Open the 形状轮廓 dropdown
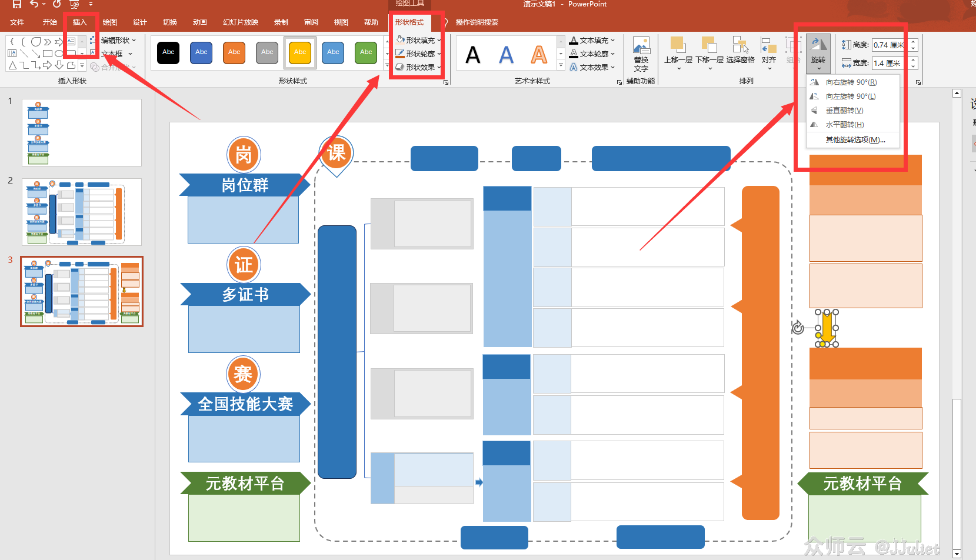976x560 pixels. pyautogui.click(x=418, y=54)
